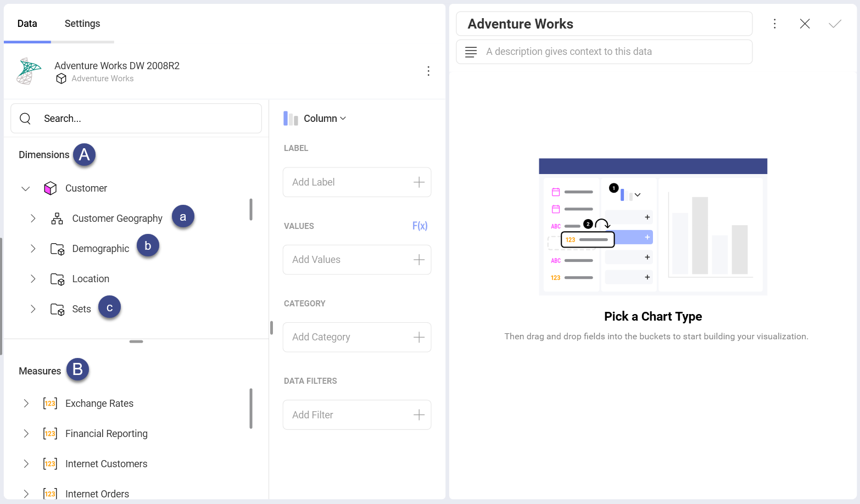The height and width of the screenshot is (504, 860).
Task: Click the Add Category field box
Action: [x=357, y=337]
